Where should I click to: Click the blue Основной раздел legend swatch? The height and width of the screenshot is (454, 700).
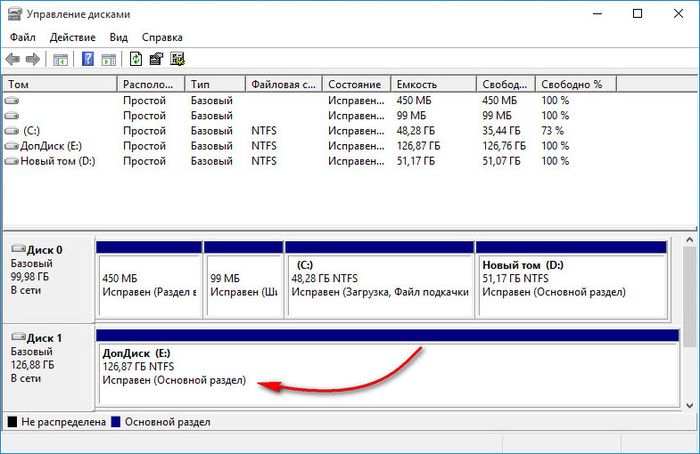116,422
